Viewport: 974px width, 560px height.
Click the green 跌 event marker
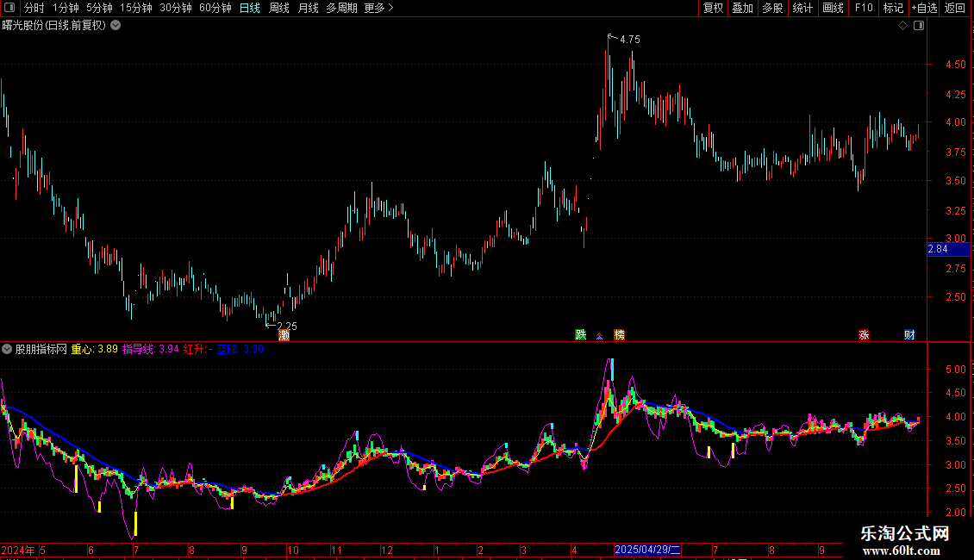point(581,334)
